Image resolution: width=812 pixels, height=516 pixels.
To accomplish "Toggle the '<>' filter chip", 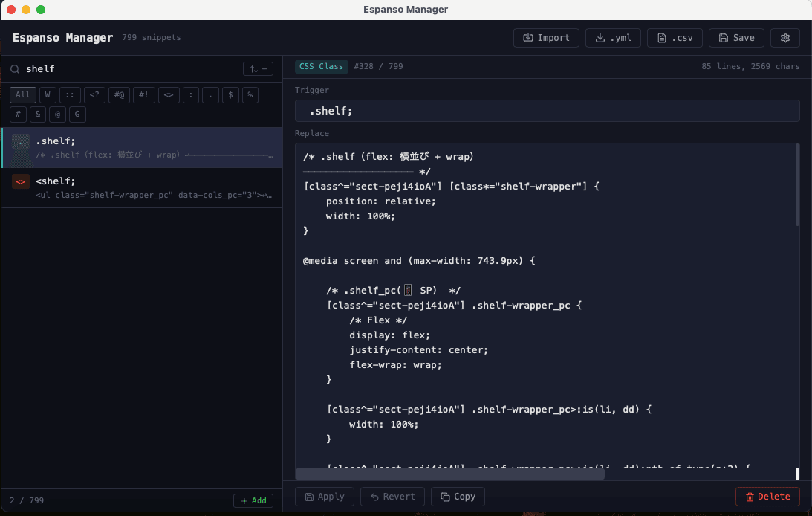I will point(169,95).
